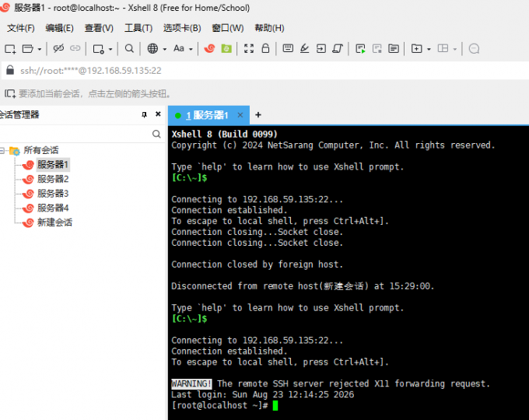Click the Highlight pen toolbar icon
The image size is (529, 420).
304,48
